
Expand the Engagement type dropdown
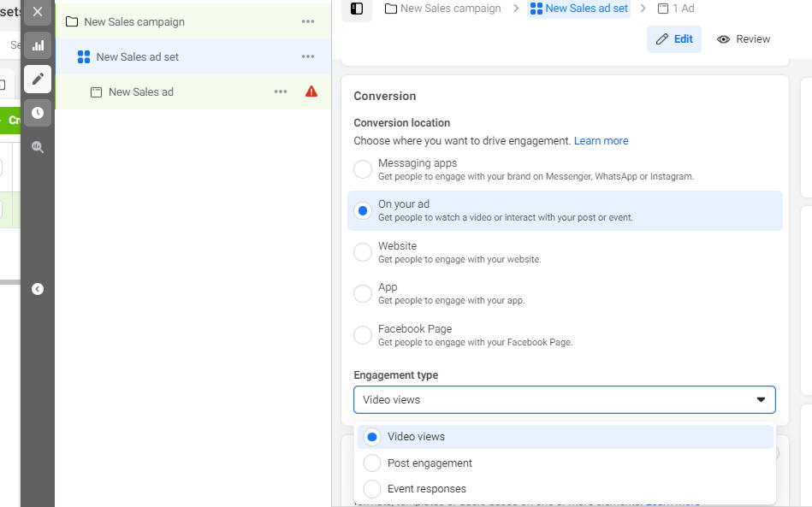click(565, 399)
